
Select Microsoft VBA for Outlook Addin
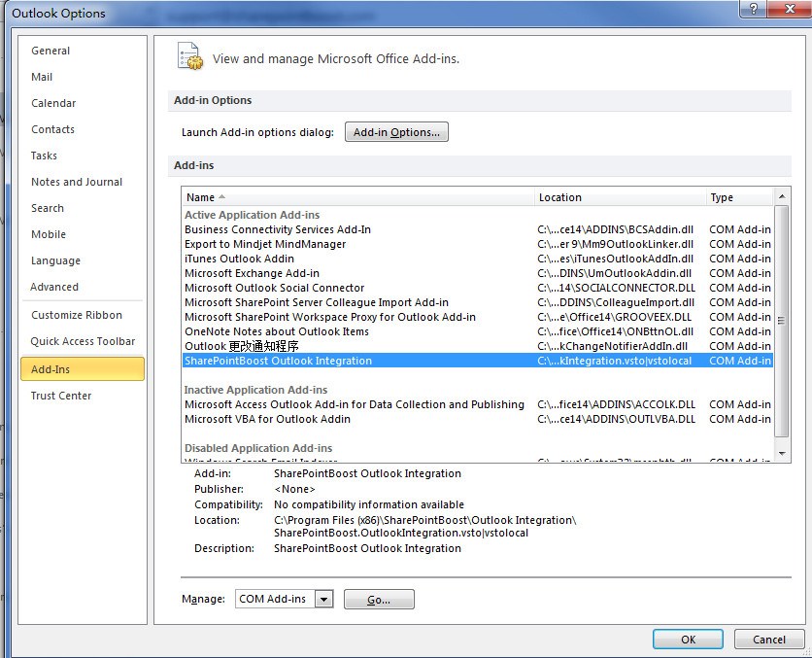478,419
